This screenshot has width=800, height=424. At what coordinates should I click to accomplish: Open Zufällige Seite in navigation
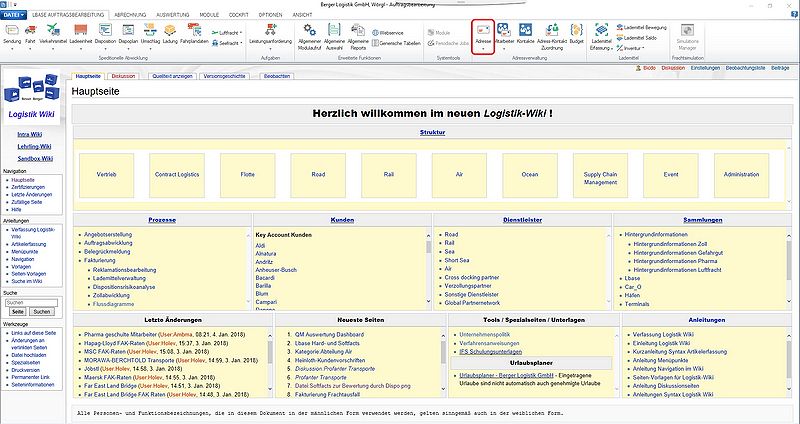(x=27, y=202)
